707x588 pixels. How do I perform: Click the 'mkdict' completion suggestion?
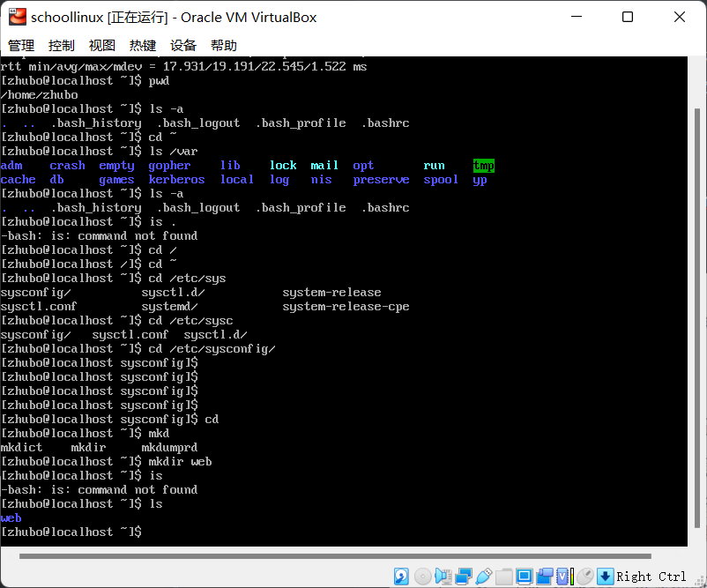(21, 447)
